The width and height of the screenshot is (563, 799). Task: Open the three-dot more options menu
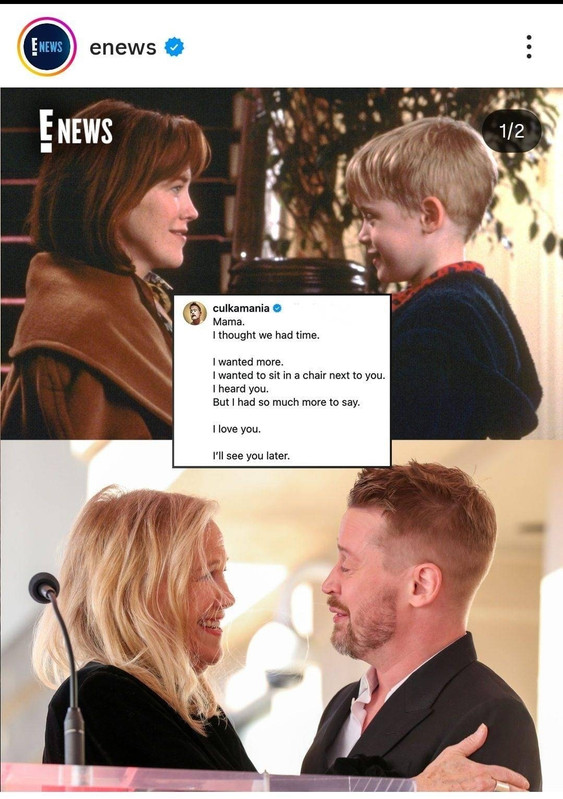coord(529,47)
